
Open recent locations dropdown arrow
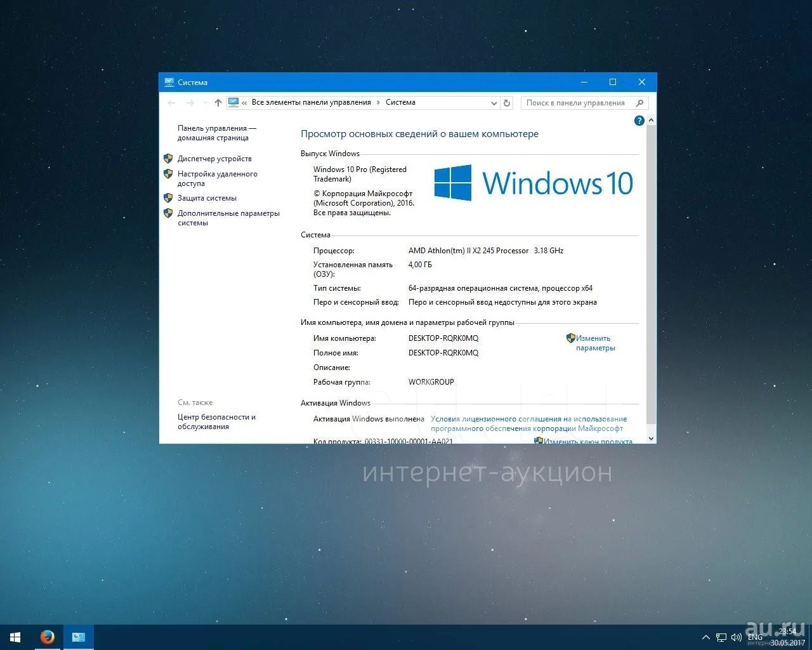point(205,103)
